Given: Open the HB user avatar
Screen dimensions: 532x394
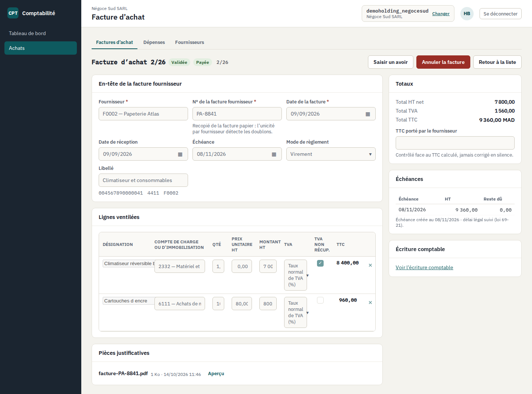Looking at the screenshot, I should tap(467, 14).
